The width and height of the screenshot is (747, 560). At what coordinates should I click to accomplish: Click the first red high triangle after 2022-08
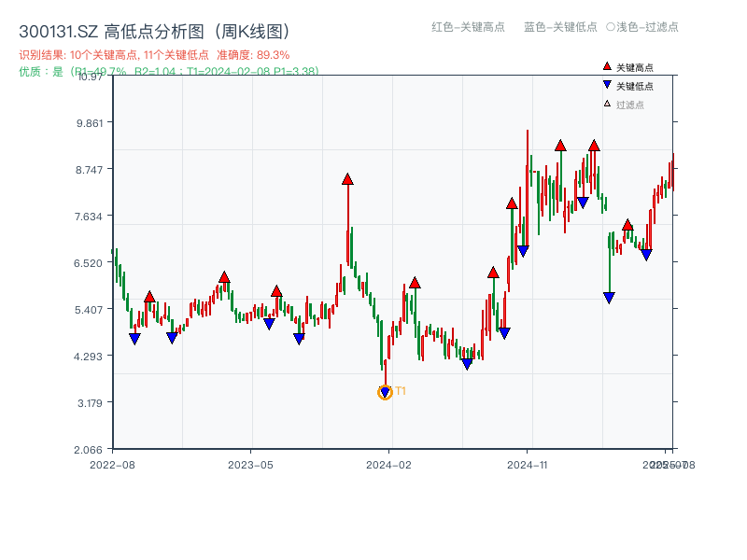[149, 297]
